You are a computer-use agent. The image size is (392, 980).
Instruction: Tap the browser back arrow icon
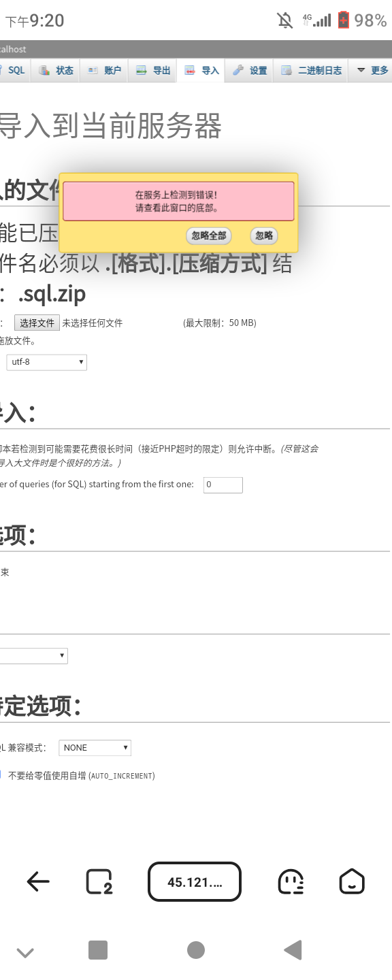[x=38, y=882]
